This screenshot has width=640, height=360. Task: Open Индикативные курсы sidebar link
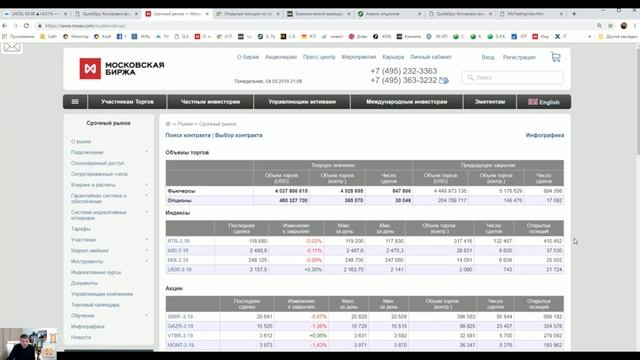(x=96, y=272)
